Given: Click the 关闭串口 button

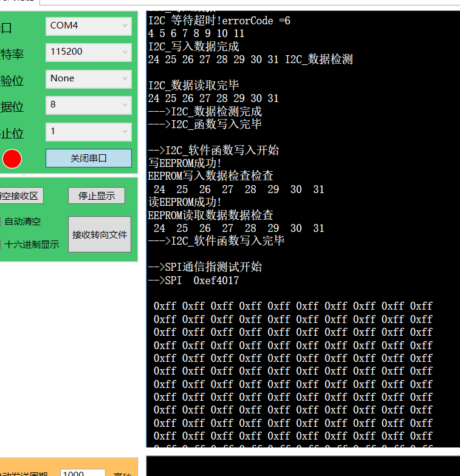Looking at the screenshot, I should (89, 158).
